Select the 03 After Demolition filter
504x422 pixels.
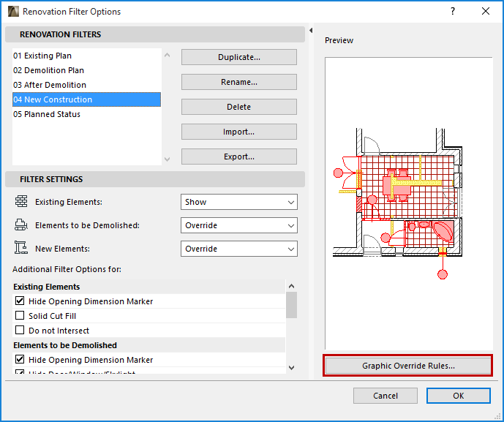[86, 85]
